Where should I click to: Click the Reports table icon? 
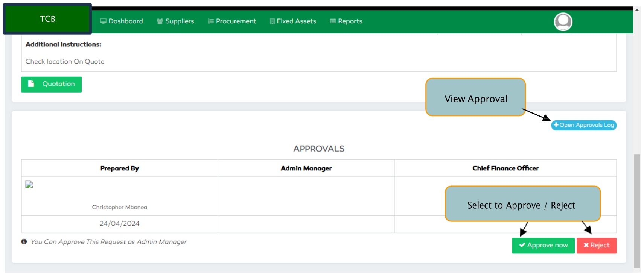click(333, 21)
